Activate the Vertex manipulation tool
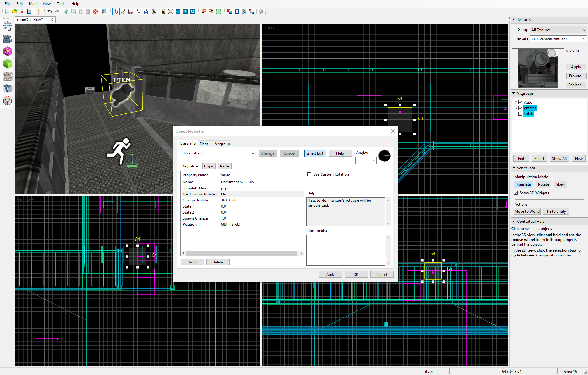 (x=8, y=101)
